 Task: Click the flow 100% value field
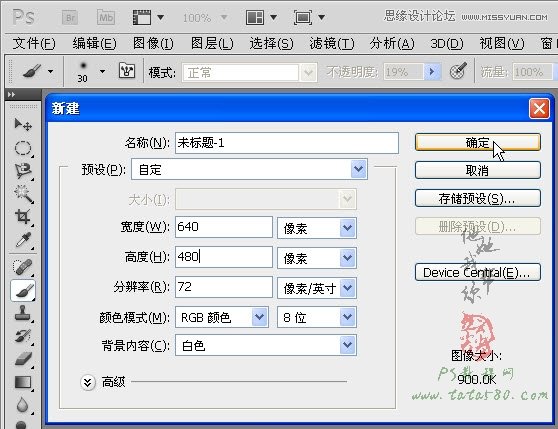point(533,72)
